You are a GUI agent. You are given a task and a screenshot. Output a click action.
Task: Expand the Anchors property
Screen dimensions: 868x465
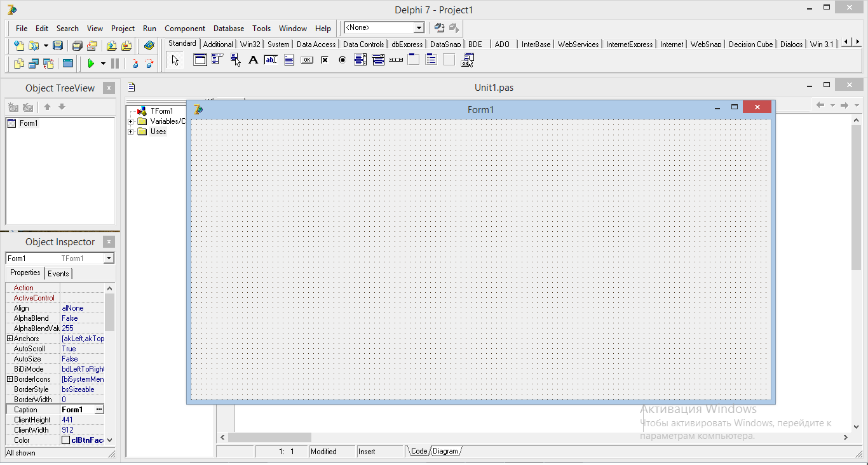[x=10, y=339]
